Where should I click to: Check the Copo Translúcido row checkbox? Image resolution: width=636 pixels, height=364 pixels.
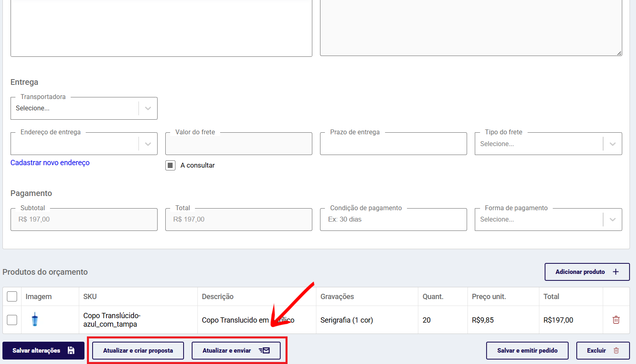(12, 320)
